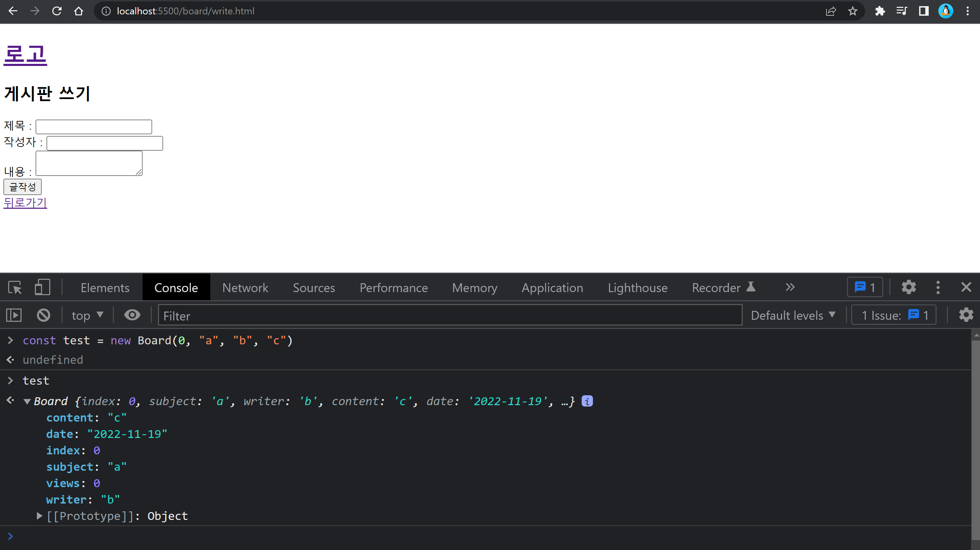Bookmark this page with star icon

852,11
